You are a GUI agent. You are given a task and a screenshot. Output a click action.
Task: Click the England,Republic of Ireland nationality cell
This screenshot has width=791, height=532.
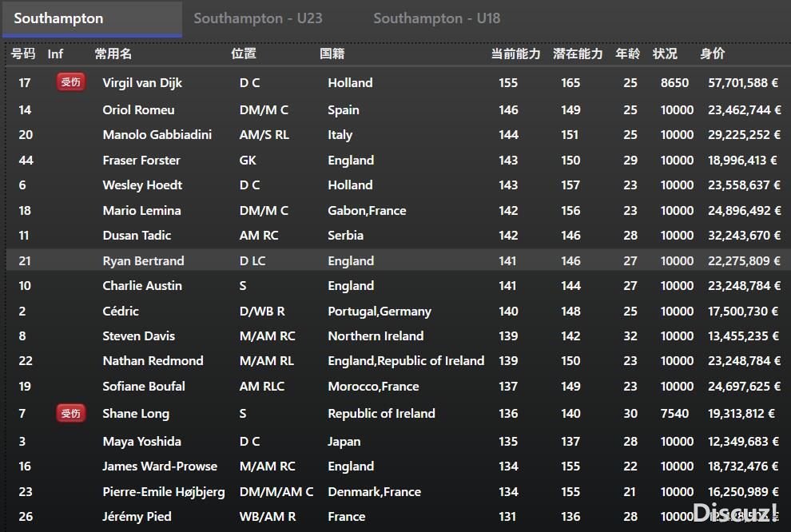coord(406,360)
